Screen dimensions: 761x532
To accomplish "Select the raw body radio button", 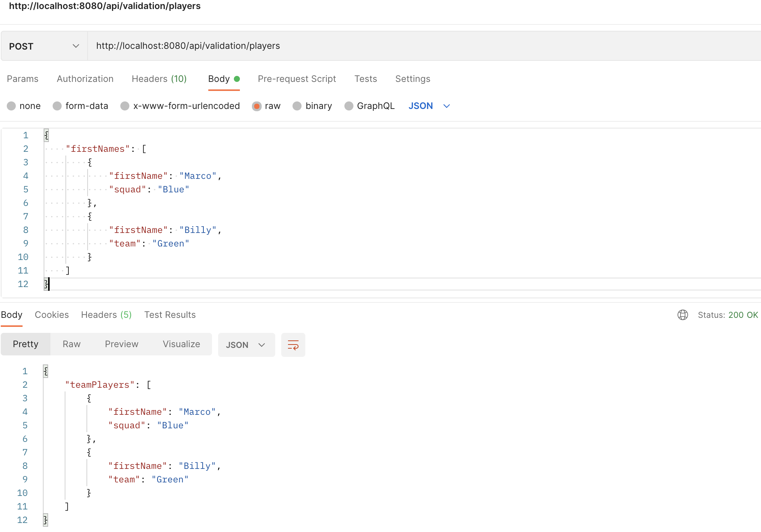I will point(257,106).
